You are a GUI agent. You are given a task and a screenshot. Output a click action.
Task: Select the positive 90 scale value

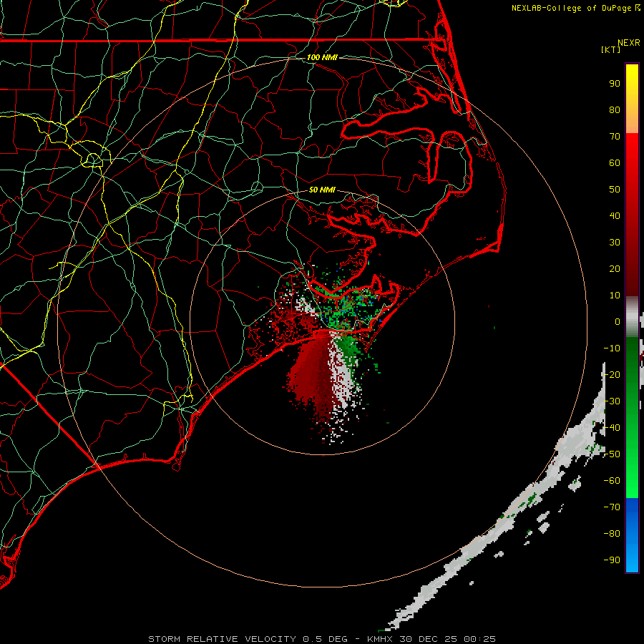(615, 84)
